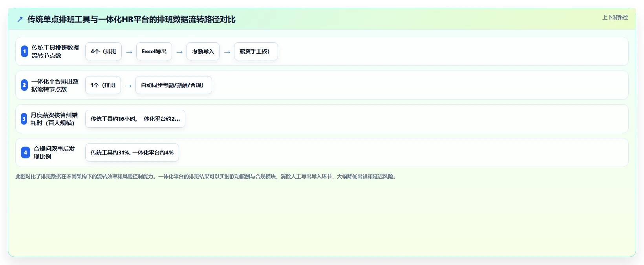
Task: Click the footnote text beginning '此图对比了排班数据'
Action: coord(207,176)
